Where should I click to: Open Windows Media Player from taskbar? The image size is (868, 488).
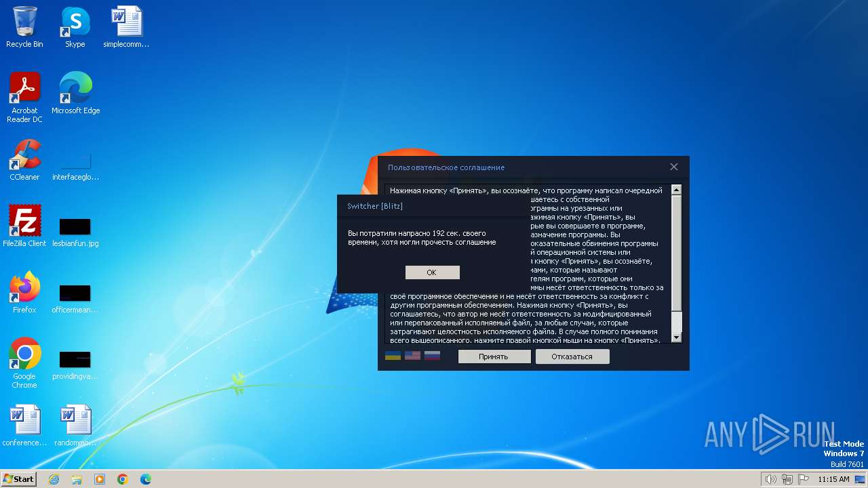coord(100,479)
